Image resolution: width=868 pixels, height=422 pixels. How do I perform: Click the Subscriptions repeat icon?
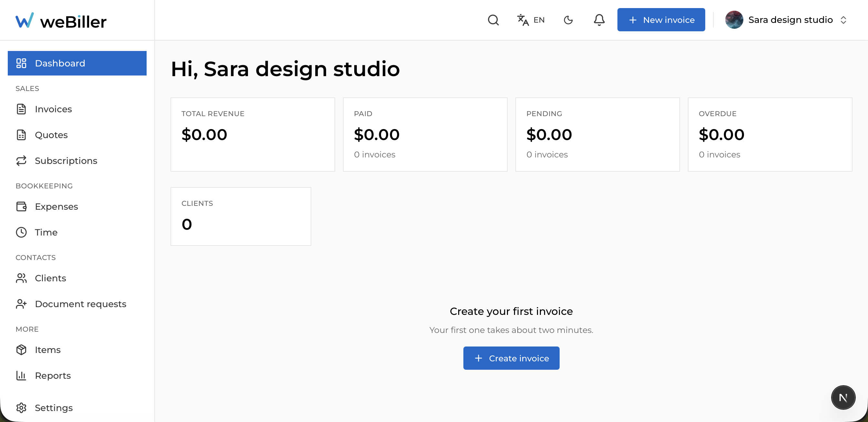click(21, 161)
